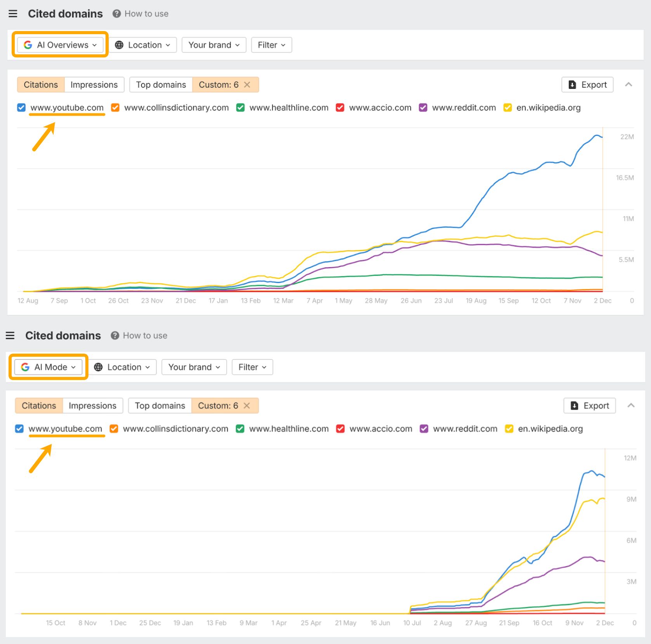Switch to the Impressions tab

(x=94, y=84)
